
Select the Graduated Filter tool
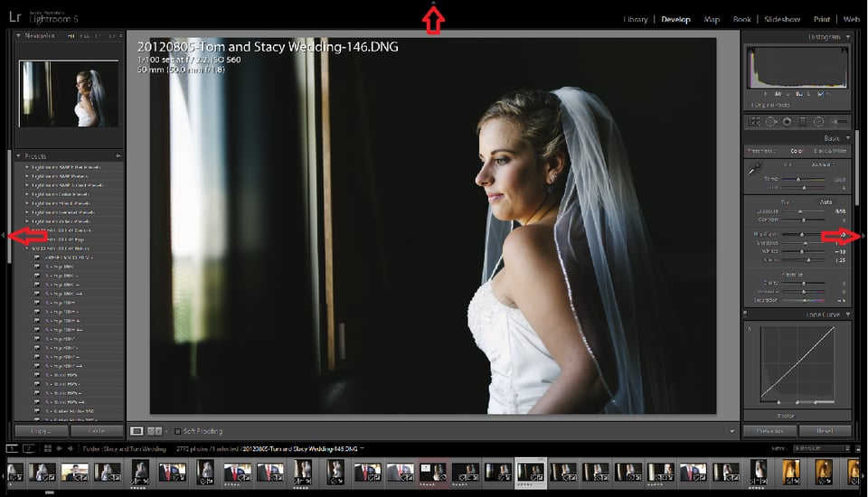pyautogui.click(x=803, y=122)
